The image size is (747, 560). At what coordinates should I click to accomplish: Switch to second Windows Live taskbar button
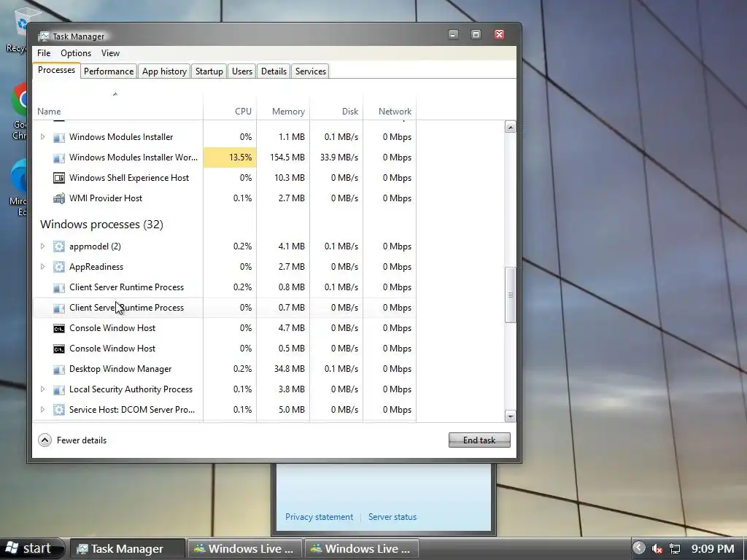click(362, 548)
